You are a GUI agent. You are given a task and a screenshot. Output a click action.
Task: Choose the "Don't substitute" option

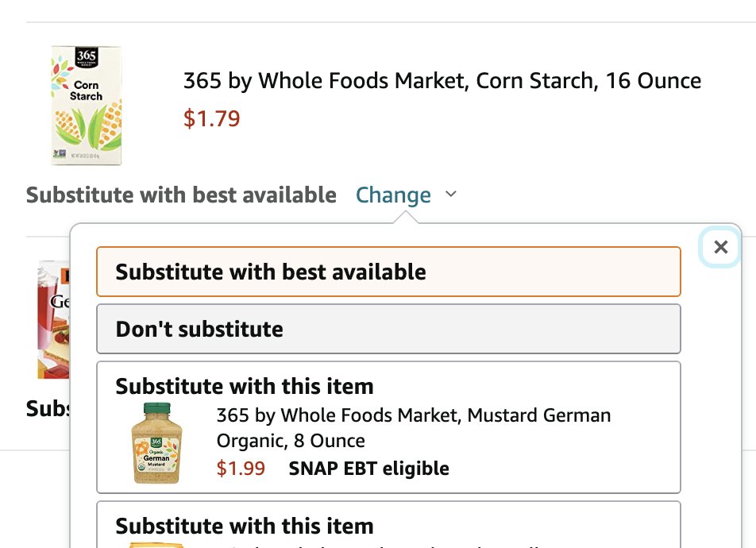(x=388, y=329)
